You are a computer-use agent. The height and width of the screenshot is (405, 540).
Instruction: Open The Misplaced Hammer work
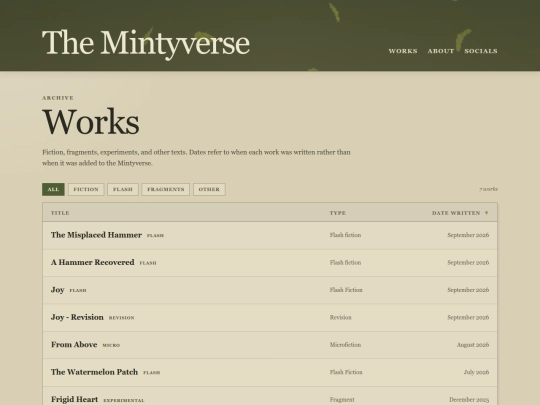coord(96,235)
